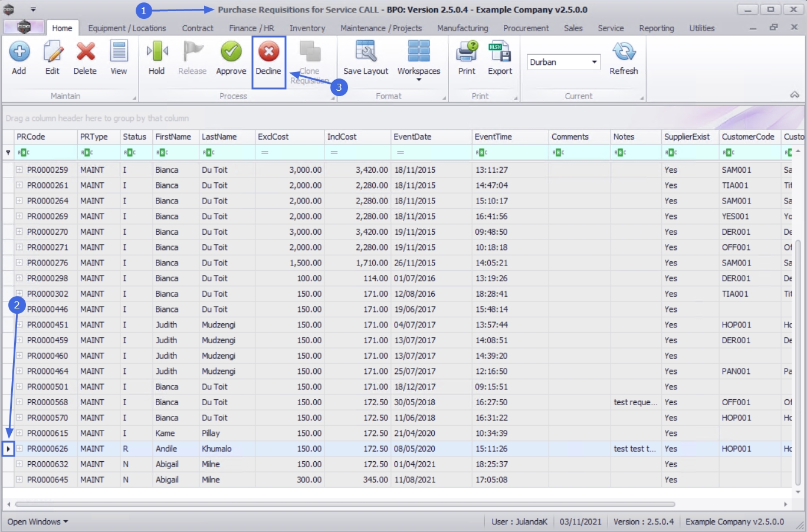This screenshot has width=807, height=532.
Task: Open the Open Windows menu
Action: pyautogui.click(x=37, y=522)
